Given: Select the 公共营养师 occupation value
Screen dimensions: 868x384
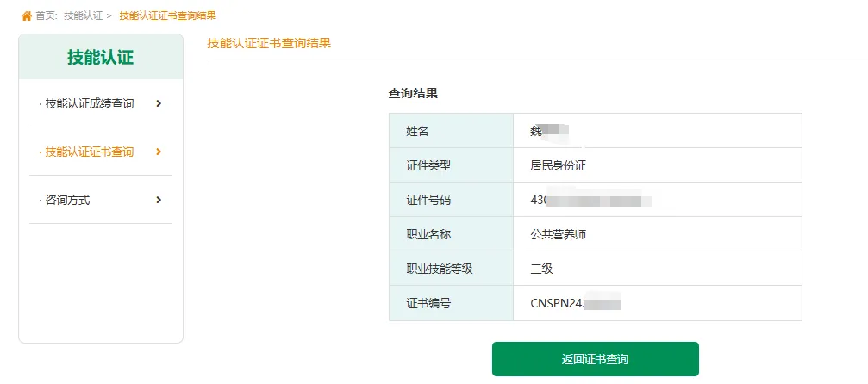Looking at the screenshot, I should (558, 234).
